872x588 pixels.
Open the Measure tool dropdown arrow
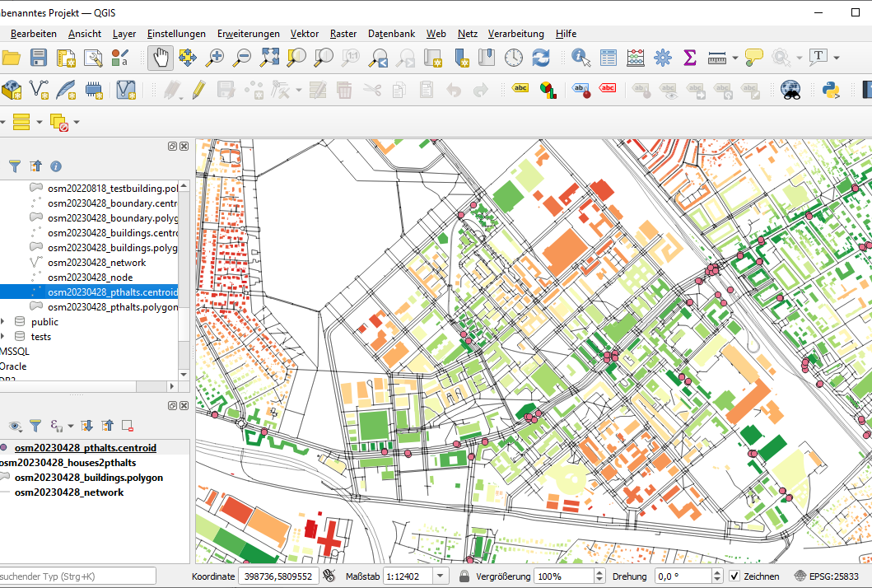coord(735,58)
